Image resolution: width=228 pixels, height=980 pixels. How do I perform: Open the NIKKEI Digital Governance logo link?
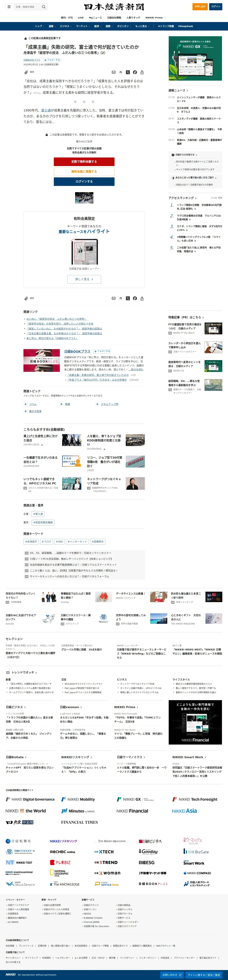coord(30,799)
